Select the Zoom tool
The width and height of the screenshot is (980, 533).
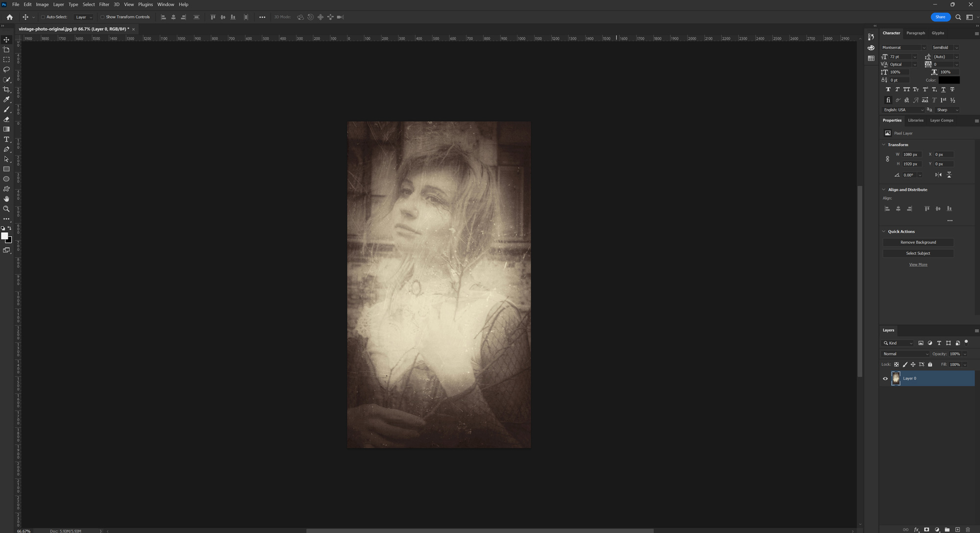[6, 209]
